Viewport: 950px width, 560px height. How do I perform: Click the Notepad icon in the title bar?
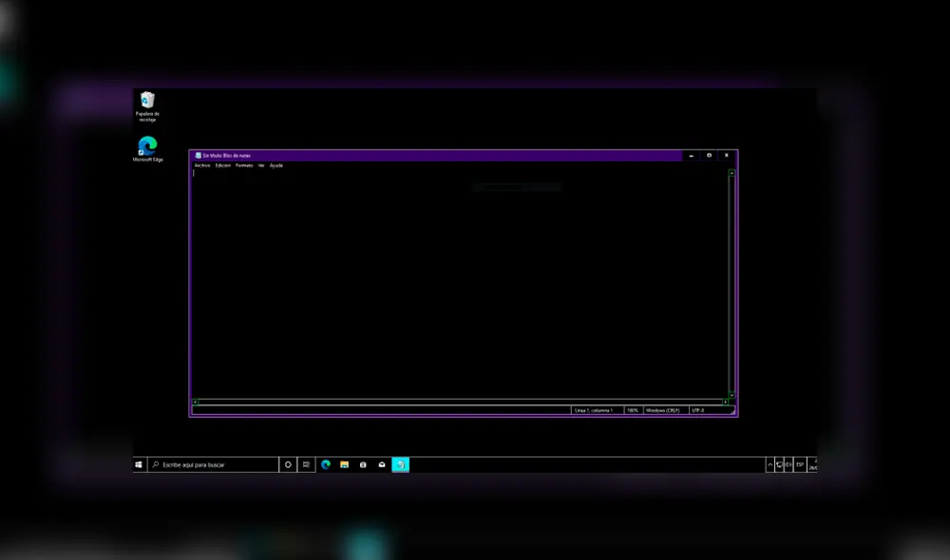[x=198, y=155]
